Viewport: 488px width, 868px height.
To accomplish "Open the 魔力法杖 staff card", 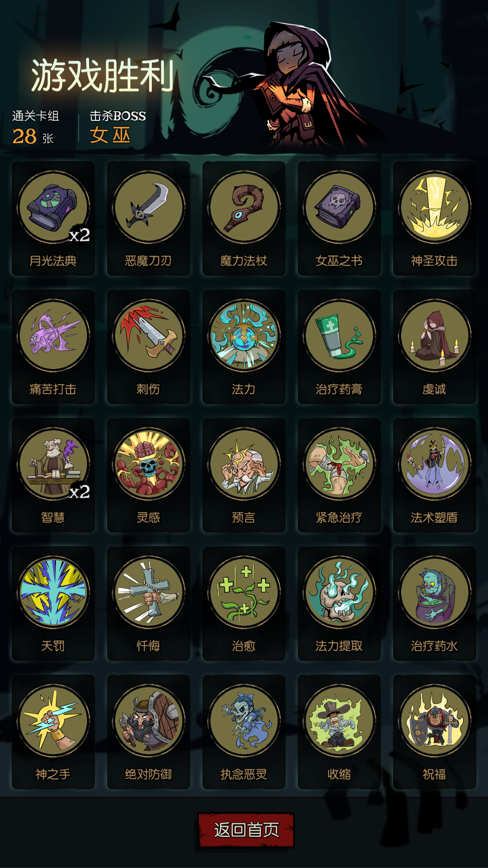I will [244, 218].
